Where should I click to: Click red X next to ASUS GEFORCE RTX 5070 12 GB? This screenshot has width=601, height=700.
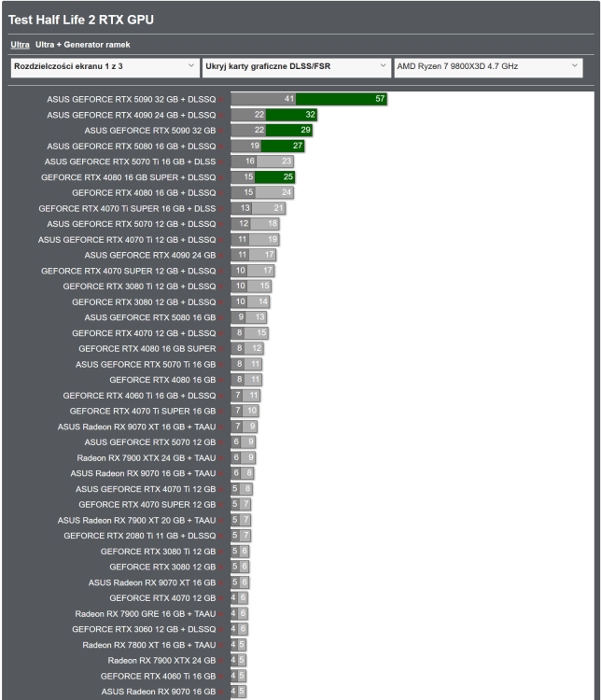click(x=221, y=442)
